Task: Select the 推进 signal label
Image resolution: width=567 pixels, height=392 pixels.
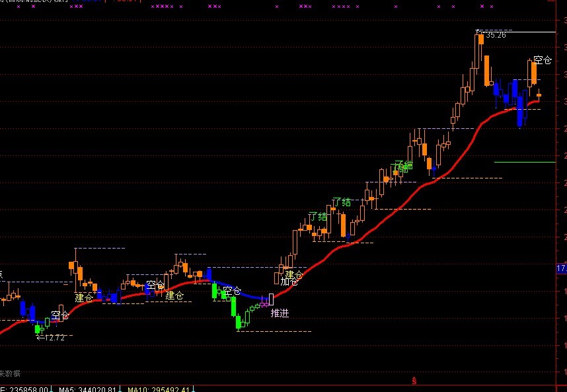Action: pyautogui.click(x=280, y=313)
